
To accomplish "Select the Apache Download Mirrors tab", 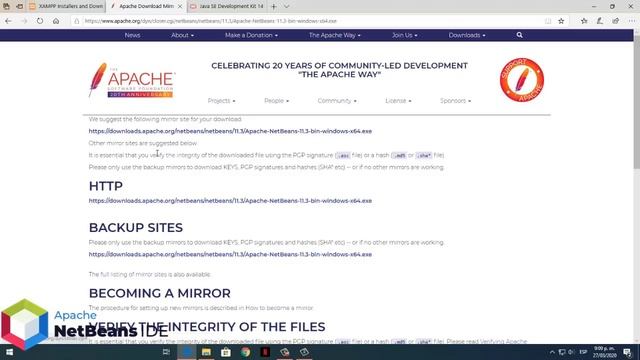I will 143,7.
